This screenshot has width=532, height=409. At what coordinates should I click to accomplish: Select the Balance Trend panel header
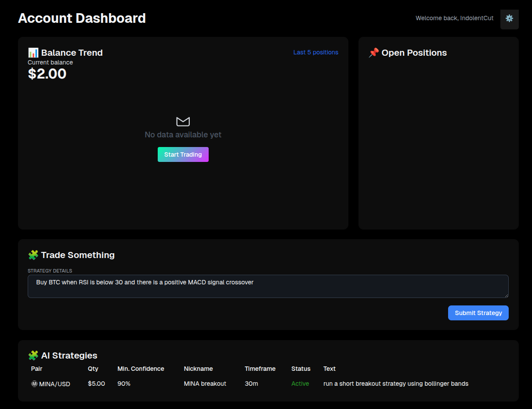(x=72, y=52)
